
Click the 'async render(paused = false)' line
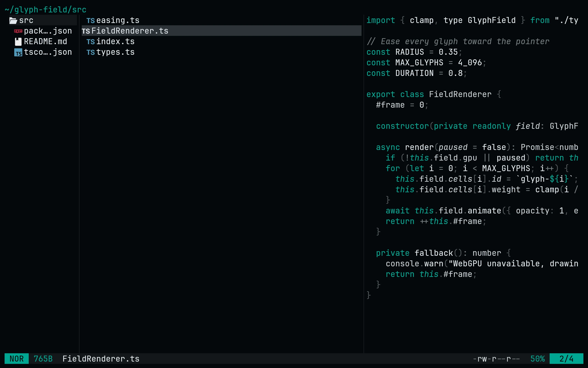click(477, 147)
